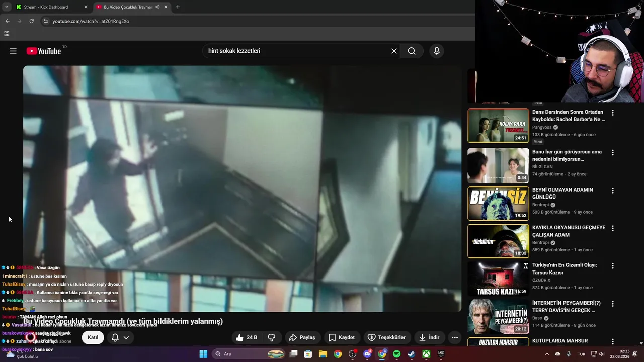Open the Chrome apps grid shortcut icon
The width and height of the screenshot is (644, 362).
pyautogui.click(x=7, y=34)
